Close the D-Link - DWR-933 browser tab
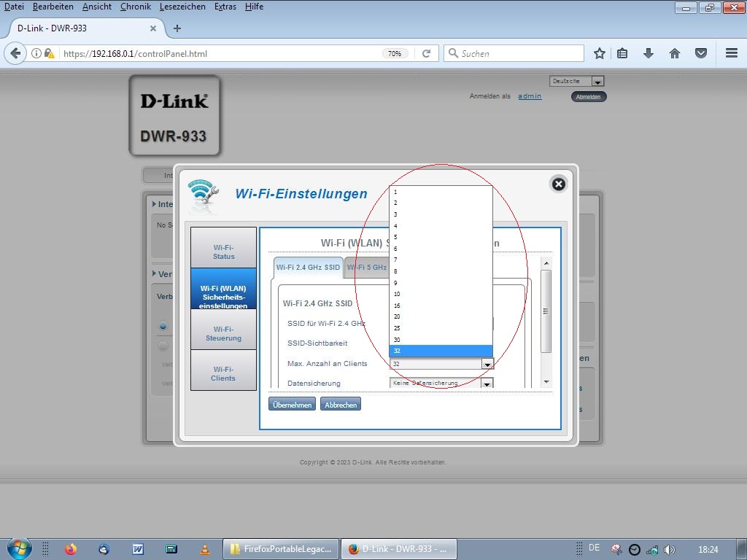747x560 pixels. (x=153, y=28)
